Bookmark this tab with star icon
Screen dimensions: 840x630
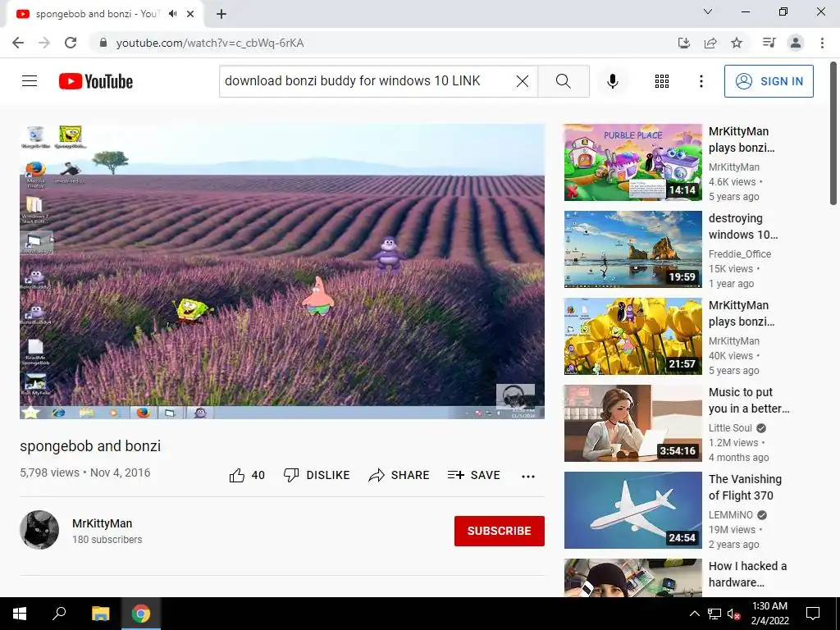(737, 43)
